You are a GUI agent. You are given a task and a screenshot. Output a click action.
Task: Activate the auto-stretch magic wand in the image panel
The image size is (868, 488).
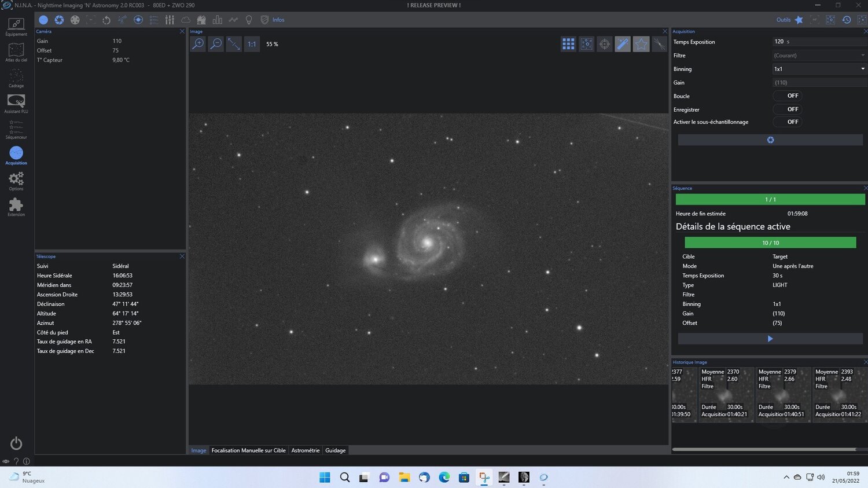point(623,44)
